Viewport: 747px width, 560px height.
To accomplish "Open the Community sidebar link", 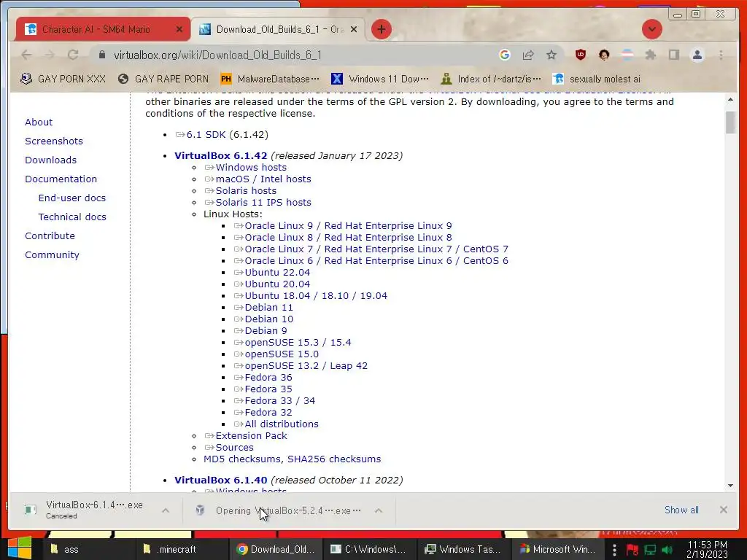I will click(x=52, y=255).
